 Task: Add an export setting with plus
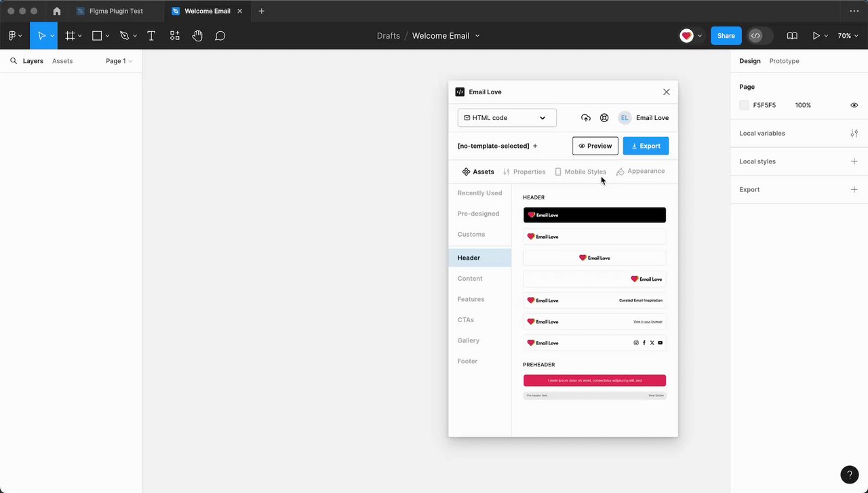pos(854,190)
